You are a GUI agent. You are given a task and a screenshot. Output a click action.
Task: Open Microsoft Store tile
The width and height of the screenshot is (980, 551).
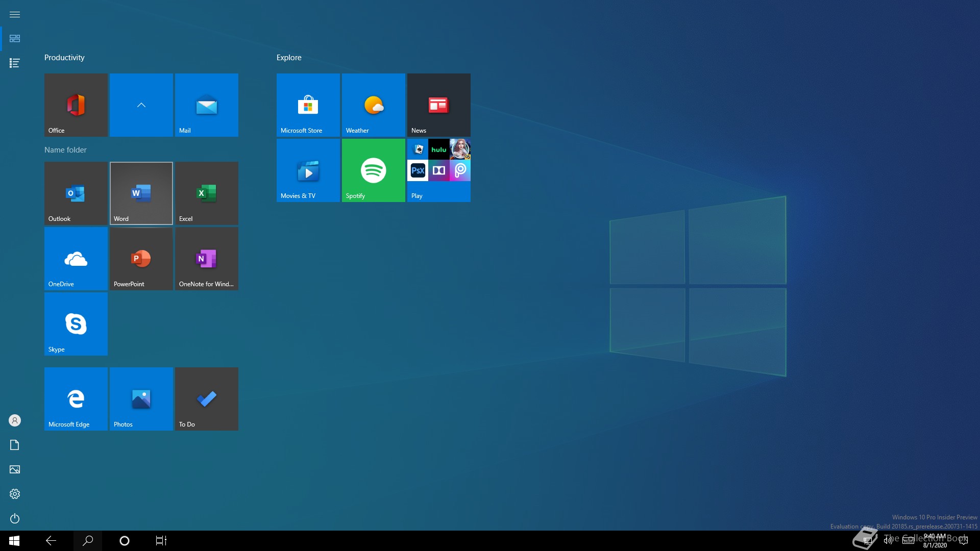tap(308, 105)
